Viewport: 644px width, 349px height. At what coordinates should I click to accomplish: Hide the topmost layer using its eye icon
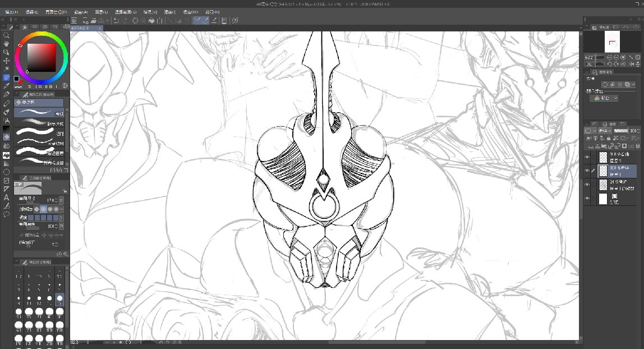tap(587, 157)
